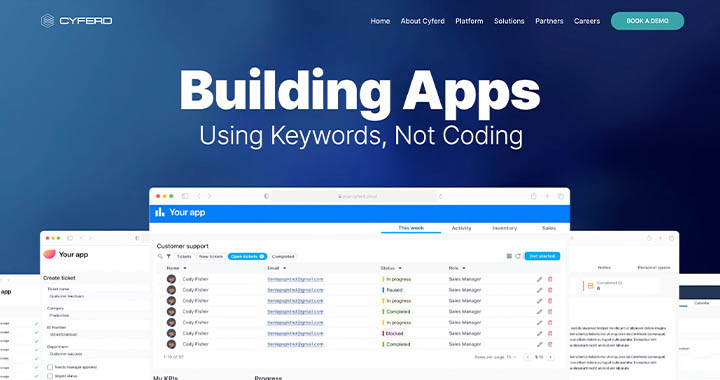Edit the first Cody Fisher row with the pencil
The height and width of the screenshot is (380, 720).
pos(540,279)
